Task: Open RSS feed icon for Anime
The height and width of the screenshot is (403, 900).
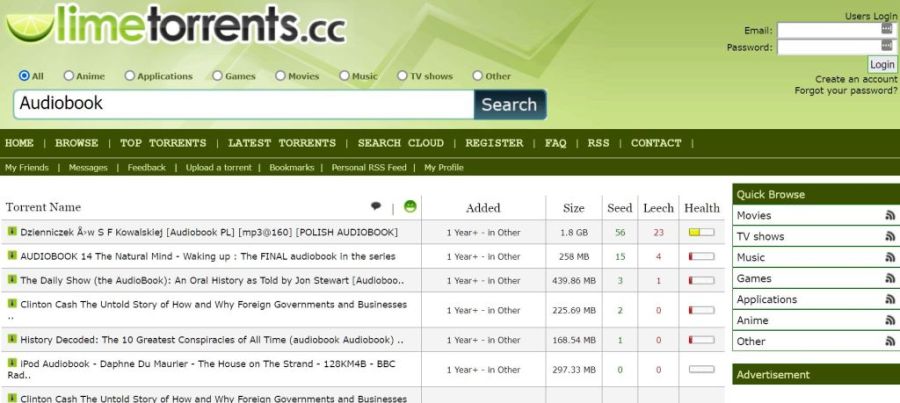Action: (890, 320)
